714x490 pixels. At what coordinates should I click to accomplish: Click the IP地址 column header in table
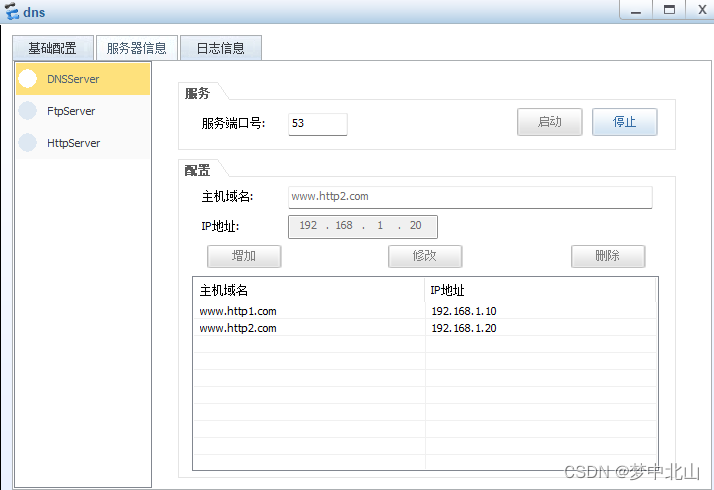(x=541, y=290)
